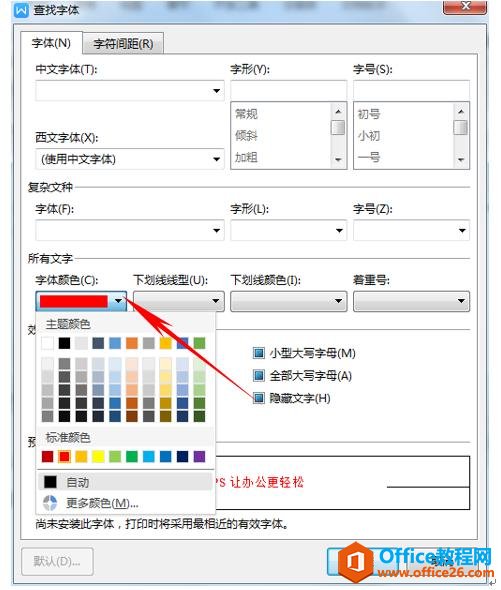Image resolution: width=501 pixels, height=590 pixels.
Task: Click the 字号 list scroll up arrow
Action: click(461, 111)
